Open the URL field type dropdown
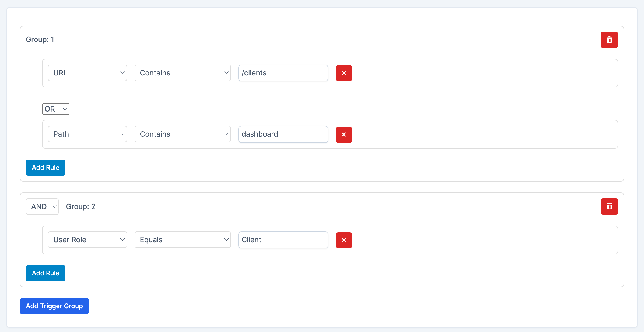 pyautogui.click(x=87, y=73)
